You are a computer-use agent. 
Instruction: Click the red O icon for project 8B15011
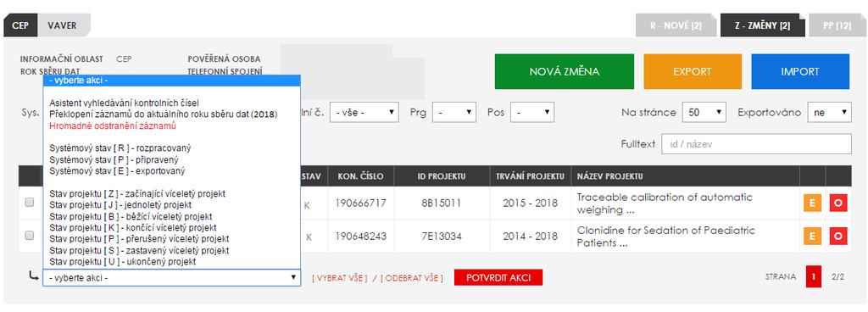click(838, 203)
